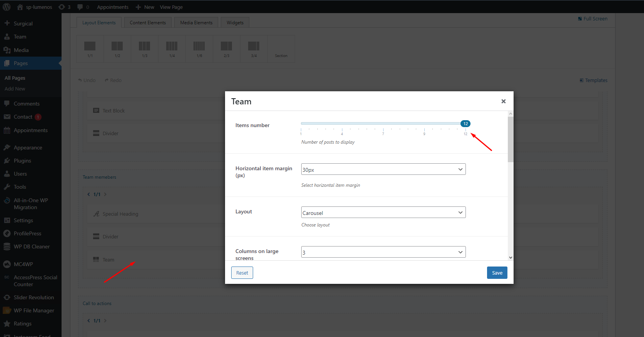The width and height of the screenshot is (644, 337).
Task: Open Horizontal item margin dropdown
Action: tap(383, 169)
